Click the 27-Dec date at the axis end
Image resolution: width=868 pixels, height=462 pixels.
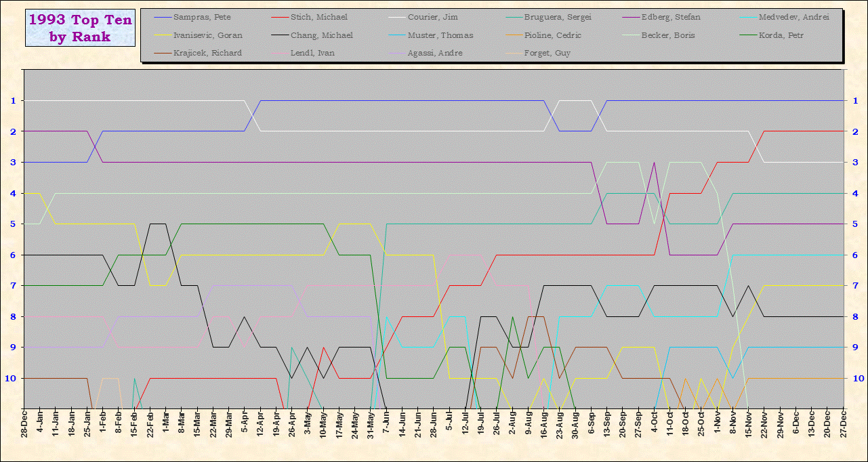pos(844,432)
